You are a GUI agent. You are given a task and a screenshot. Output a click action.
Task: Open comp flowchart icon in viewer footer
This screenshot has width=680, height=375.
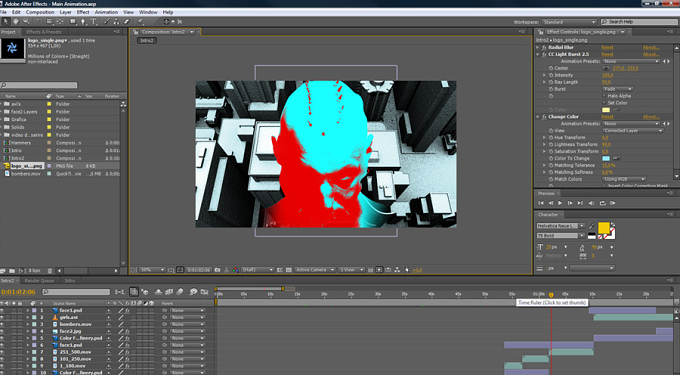pyautogui.click(x=397, y=270)
